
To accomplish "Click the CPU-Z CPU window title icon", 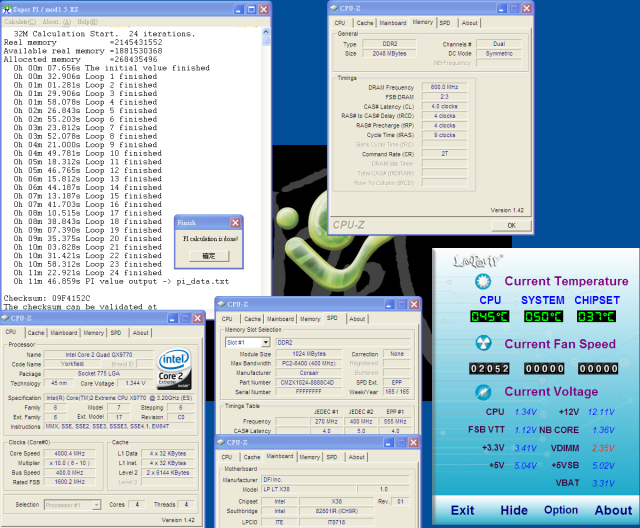I will point(5,318).
